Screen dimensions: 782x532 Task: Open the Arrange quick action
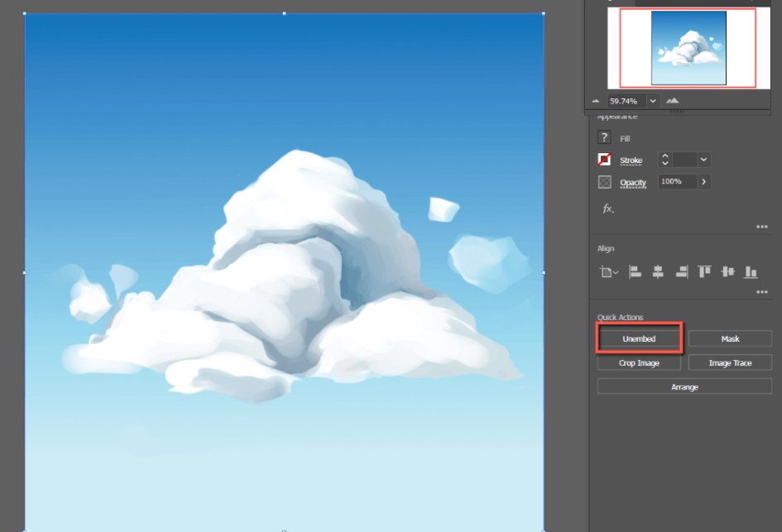(684, 386)
